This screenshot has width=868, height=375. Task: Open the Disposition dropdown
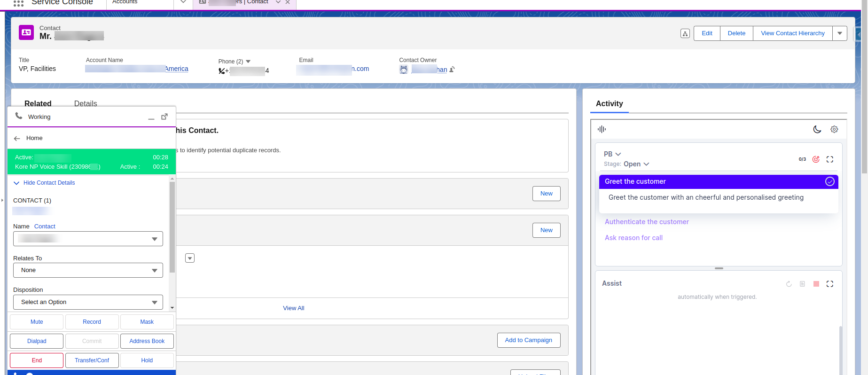pos(88,302)
